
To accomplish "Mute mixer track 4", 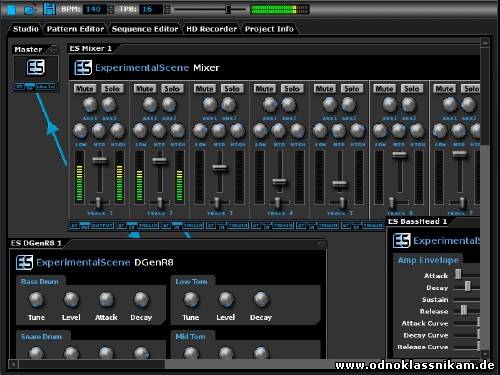I will click(x=264, y=89).
